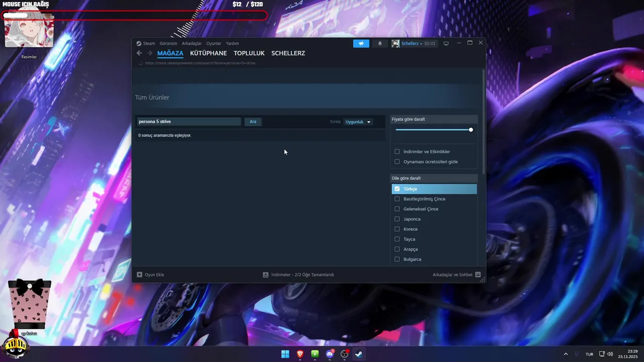This screenshot has height=362, width=644.
Task: Open the network tray icon
Action: (x=602, y=354)
